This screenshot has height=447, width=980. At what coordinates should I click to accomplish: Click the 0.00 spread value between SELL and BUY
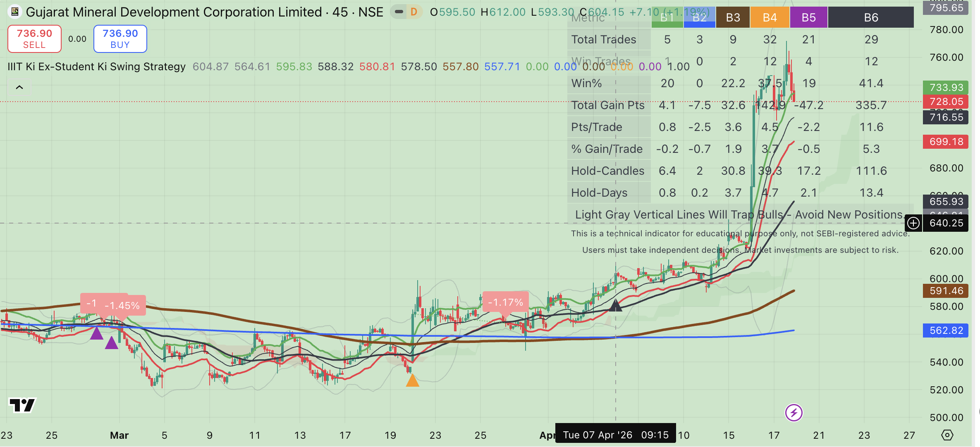click(x=77, y=39)
